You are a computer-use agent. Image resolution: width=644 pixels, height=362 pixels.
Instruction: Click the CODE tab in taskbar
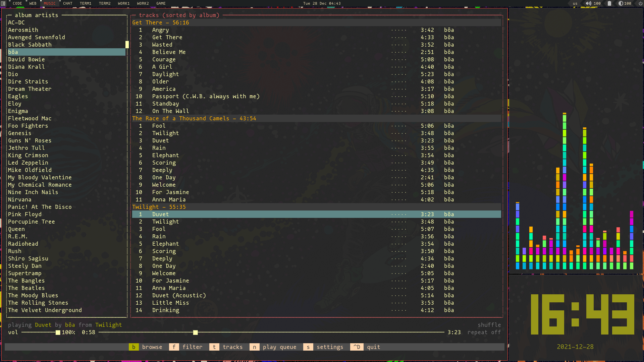17,4
